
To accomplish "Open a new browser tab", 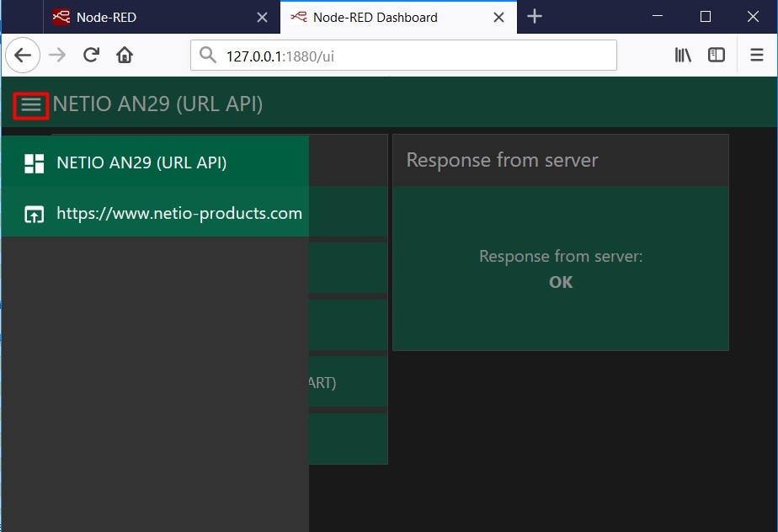I will (535, 17).
